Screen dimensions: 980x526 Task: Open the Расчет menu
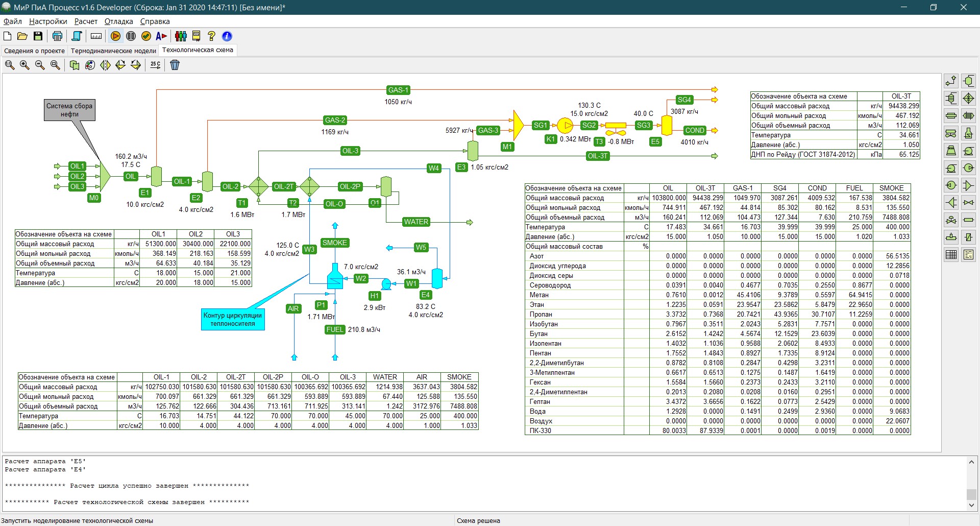pos(86,21)
